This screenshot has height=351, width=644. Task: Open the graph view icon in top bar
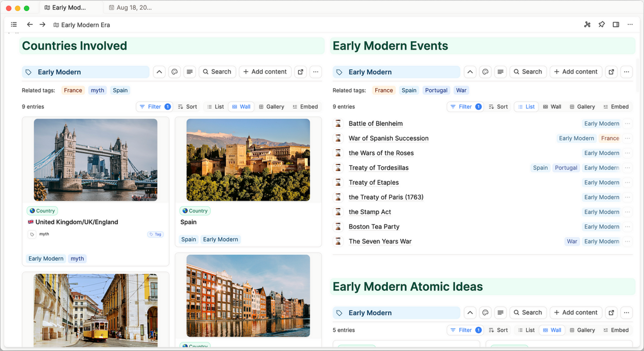tap(587, 24)
